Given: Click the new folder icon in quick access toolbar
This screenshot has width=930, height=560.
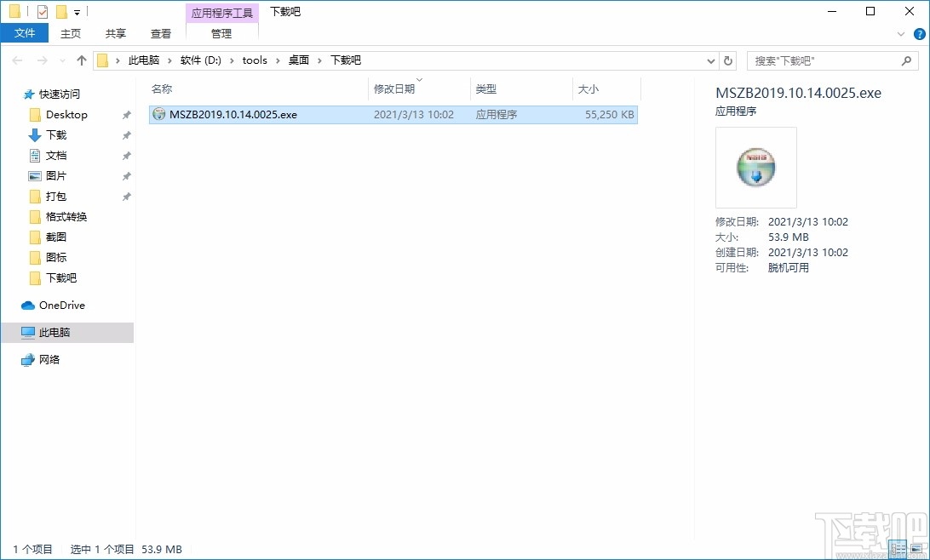Looking at the screenshot, I should (61, 12).
